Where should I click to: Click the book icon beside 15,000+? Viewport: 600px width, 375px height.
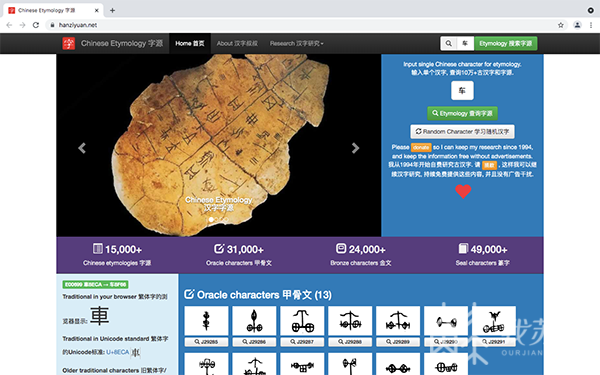[98, 249]
